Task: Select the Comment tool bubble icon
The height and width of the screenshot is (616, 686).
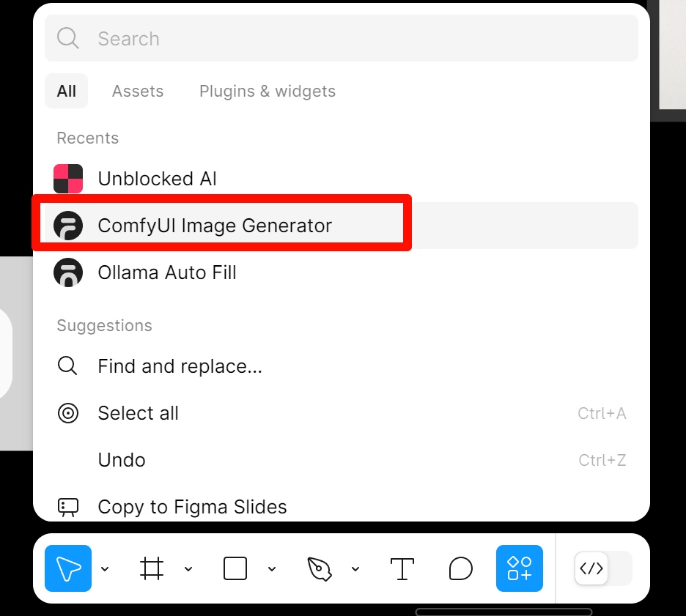Action: click(461, 569)
